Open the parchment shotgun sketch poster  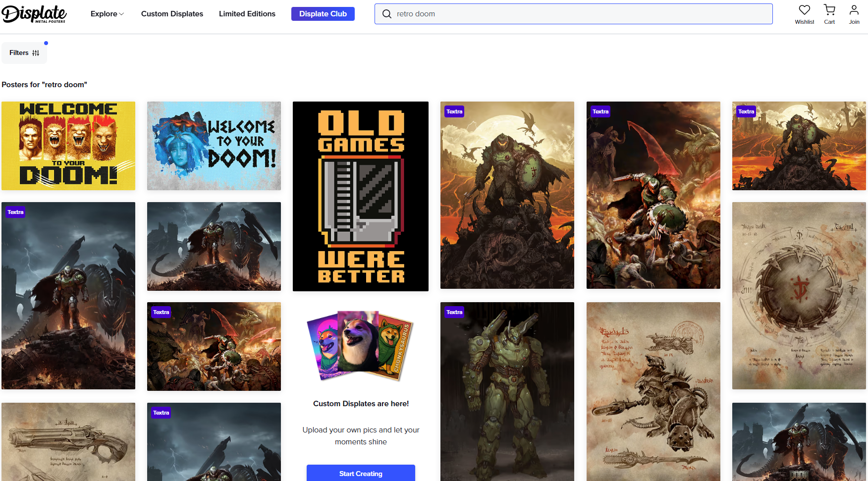click(x=68, y=442)
